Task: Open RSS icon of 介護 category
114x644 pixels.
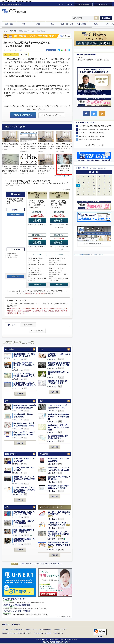Action: [68, 349]
